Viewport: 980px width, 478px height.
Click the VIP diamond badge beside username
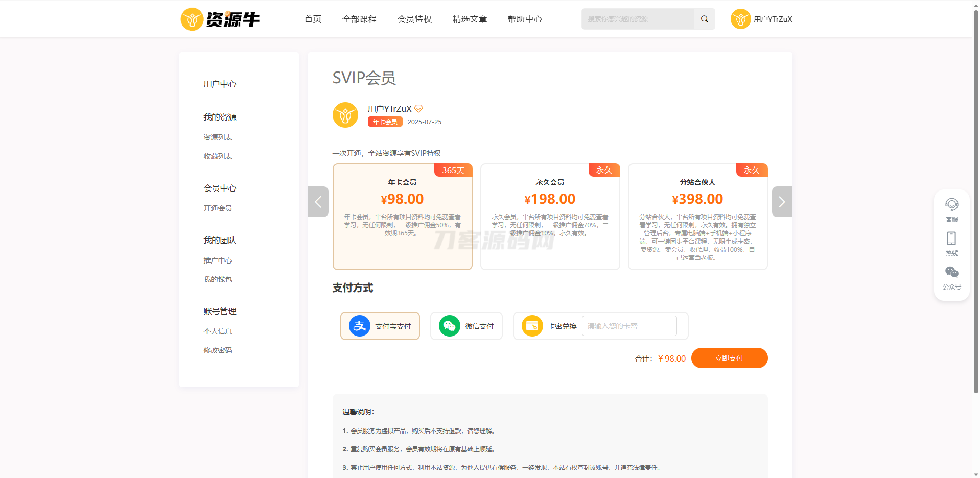[418, 108]
